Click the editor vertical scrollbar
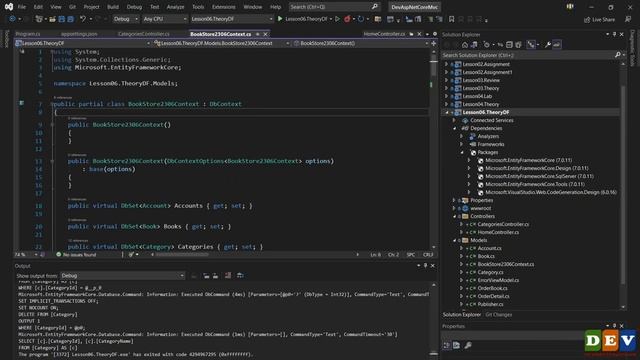The width and height of the screenshot is (640, 360). [433, 149]
